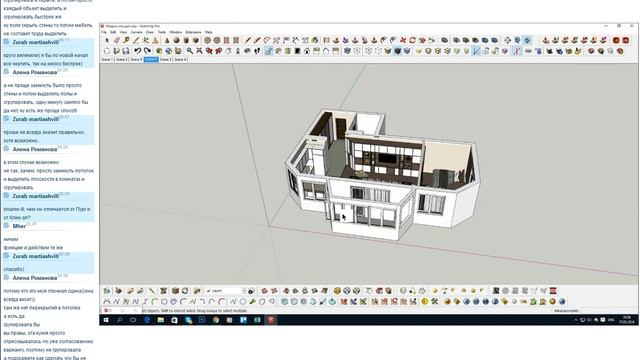Switch to the Scene 2 tab

(122, 60)
